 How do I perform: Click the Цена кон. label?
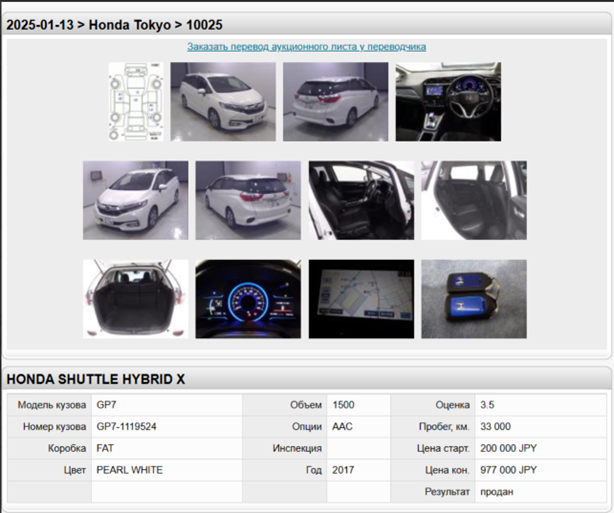[x=447, y=470]
